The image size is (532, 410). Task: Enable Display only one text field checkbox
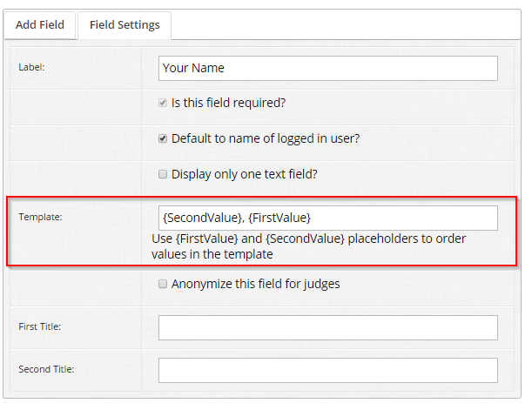point(163,174)
